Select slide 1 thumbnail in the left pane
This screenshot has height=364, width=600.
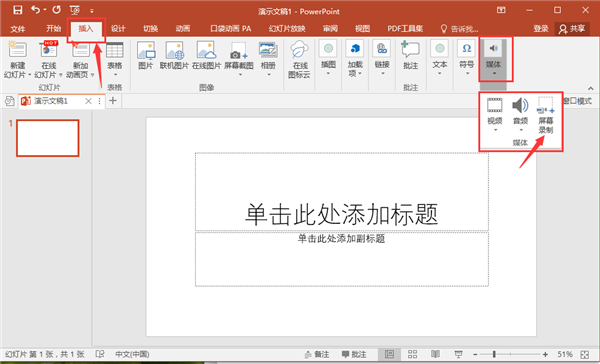click(47, 138)
